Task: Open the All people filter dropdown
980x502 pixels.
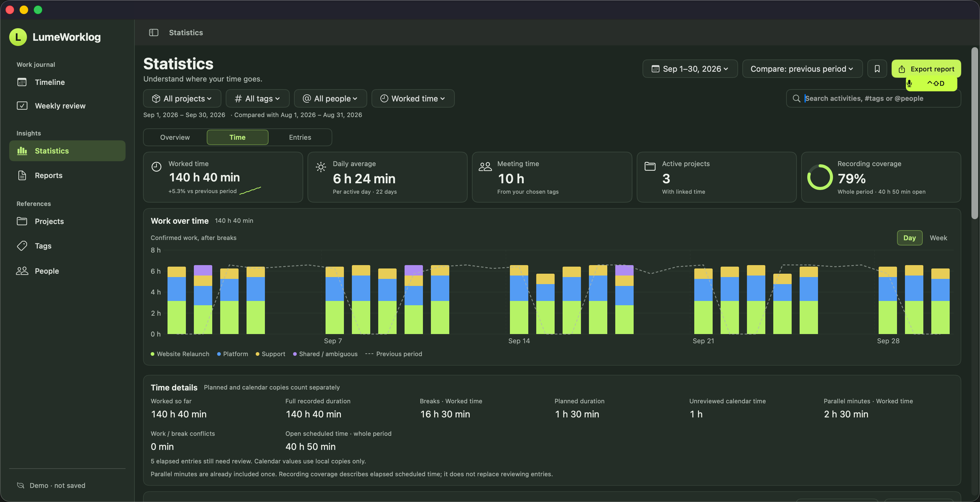Action: tap(330, 99)
